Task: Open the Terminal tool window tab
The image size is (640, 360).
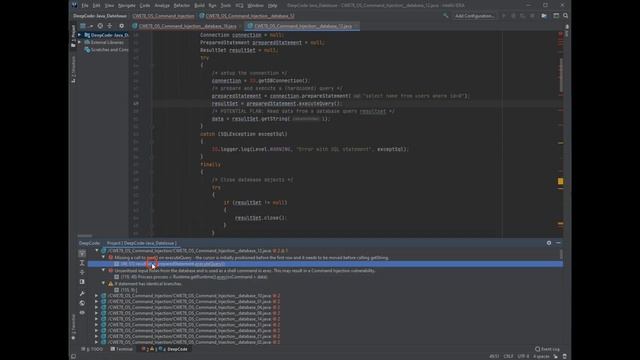Action: click(x=122, y=349)
